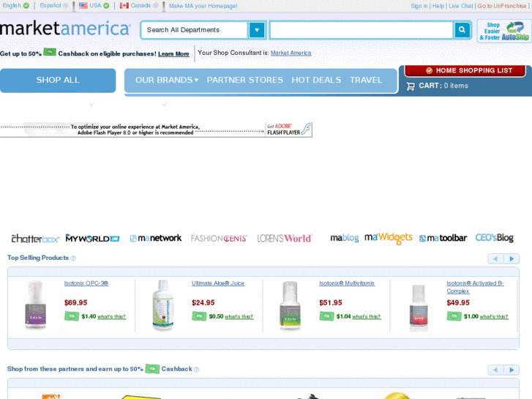
Task: Click the ma toolbar logo
Action: tap(443, 238)
